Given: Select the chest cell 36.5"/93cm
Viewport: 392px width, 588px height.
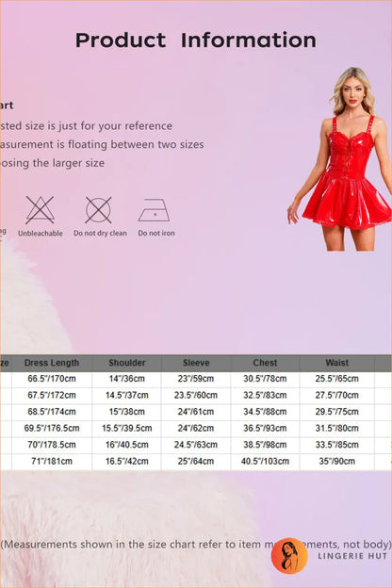Looking at the screenshot, I should (x=265, y=428).
